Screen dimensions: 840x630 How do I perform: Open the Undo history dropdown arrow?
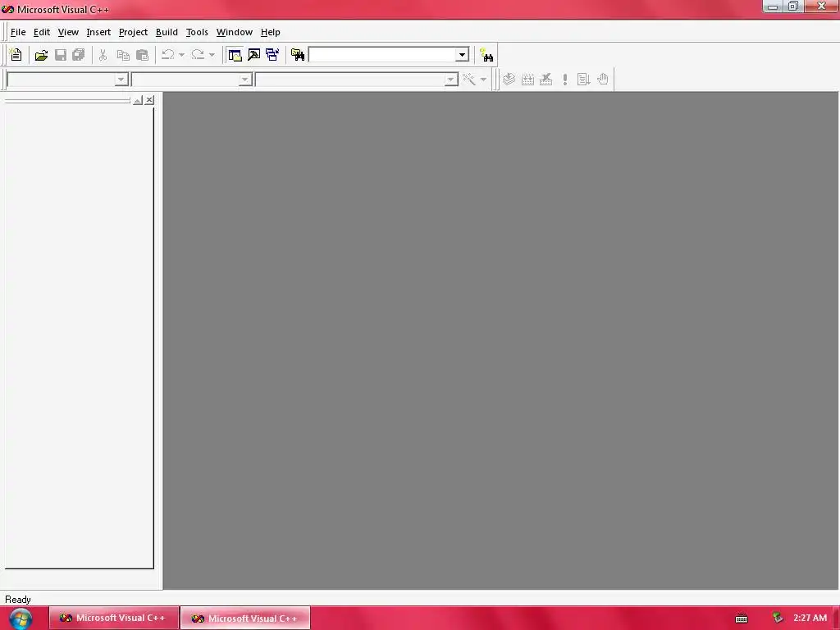[181, 55]
